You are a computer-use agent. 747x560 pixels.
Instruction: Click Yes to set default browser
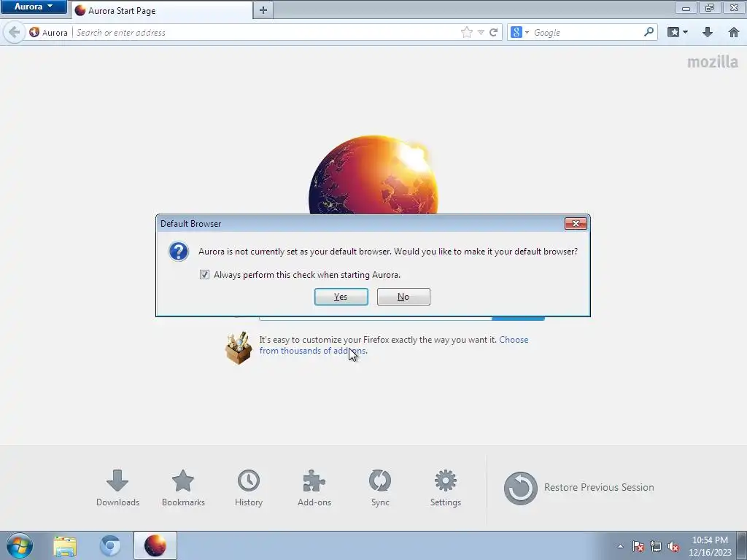(x=341, y=297)
